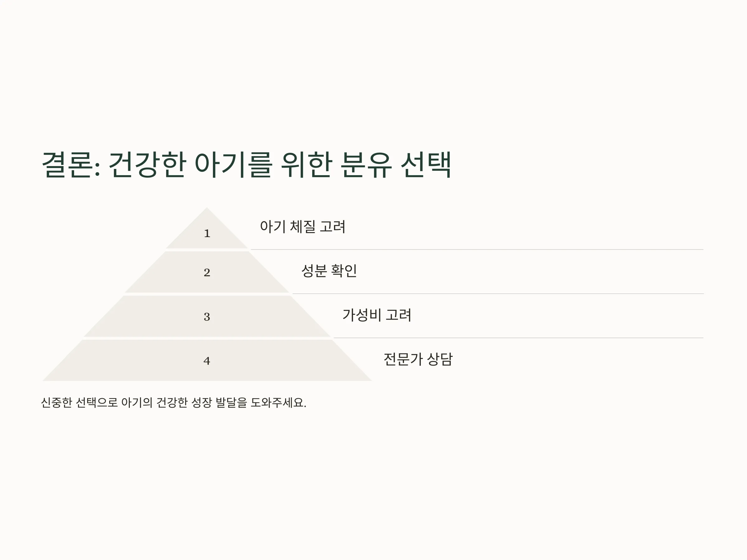This screenshot has height=560, width=747.
Task: Click the label 전문가 상담
Action: coord(418,359)
